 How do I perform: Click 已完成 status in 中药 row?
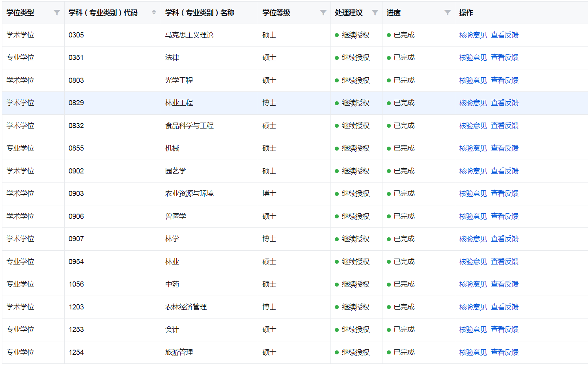[x=404, y=284]
